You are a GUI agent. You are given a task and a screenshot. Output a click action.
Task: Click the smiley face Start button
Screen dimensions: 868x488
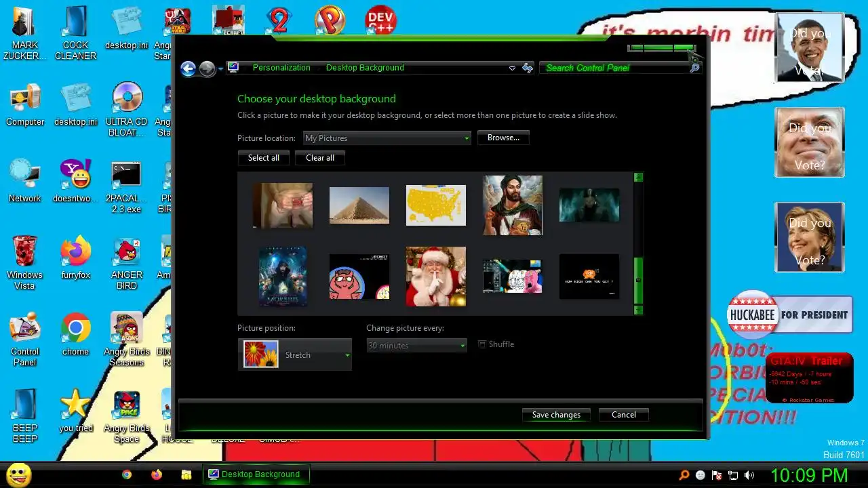(x=18, y=474)
